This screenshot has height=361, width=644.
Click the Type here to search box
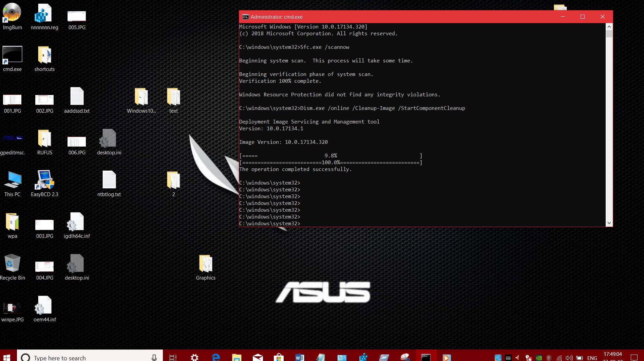click(90, 357)
